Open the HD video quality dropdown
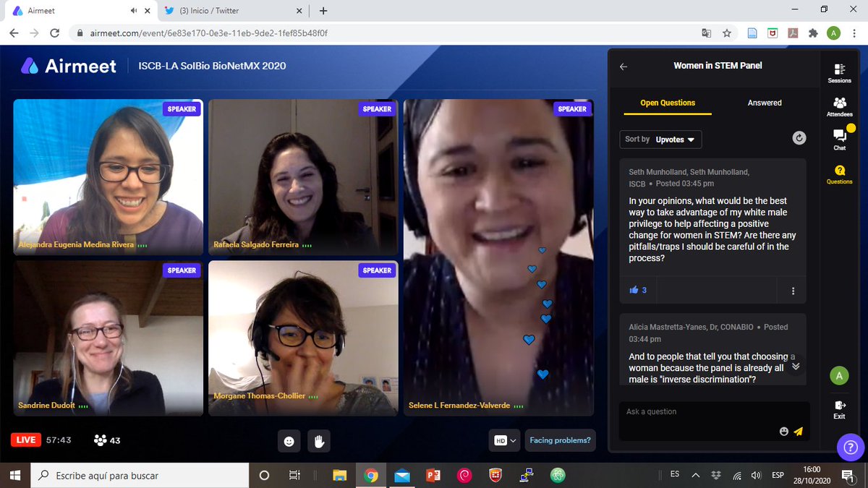868x488 pixels. tap(506, 440)
